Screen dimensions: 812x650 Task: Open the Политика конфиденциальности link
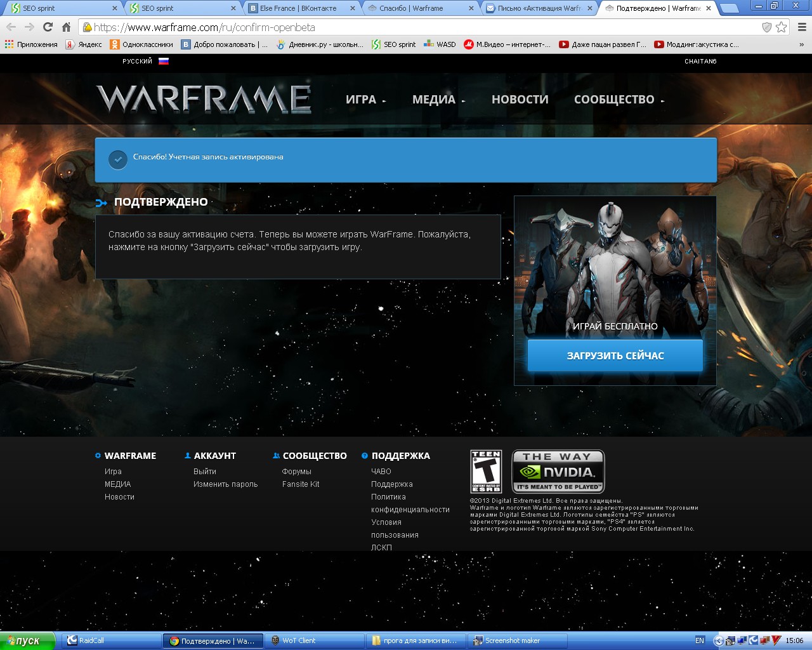[x=410, y=503]
